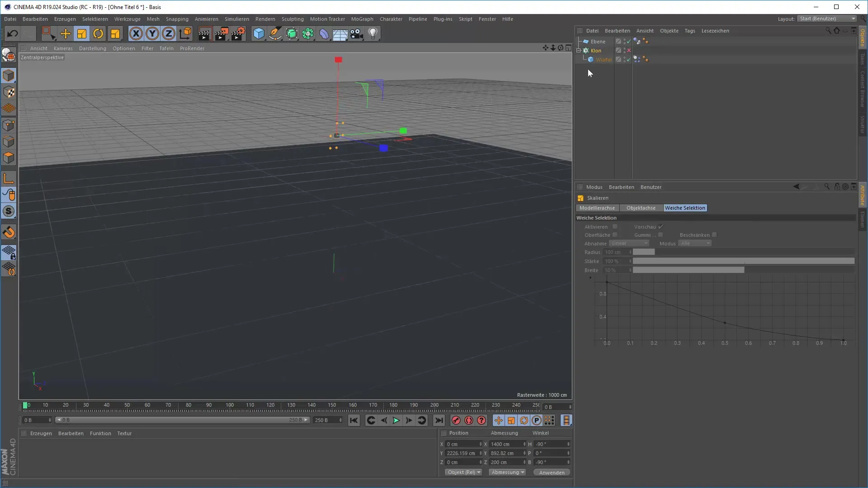Open render settings gear icon
Image resolution: width=868 pixels, height=488 pixels.
(x=238, y=33)
